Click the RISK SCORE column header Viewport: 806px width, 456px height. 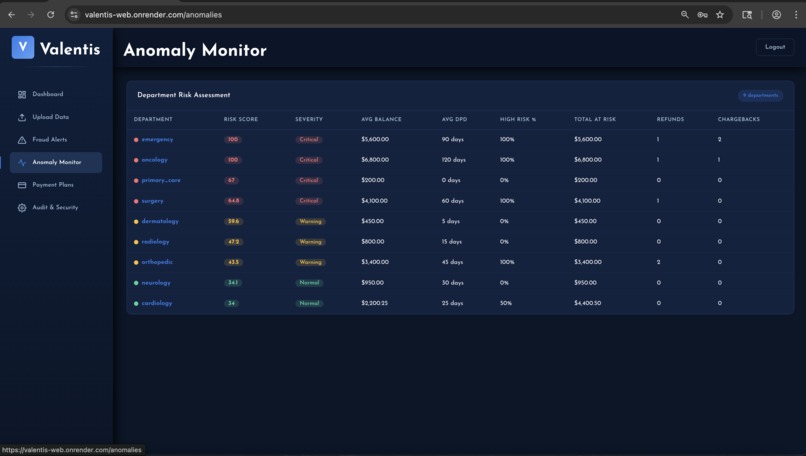pos(241,119)
